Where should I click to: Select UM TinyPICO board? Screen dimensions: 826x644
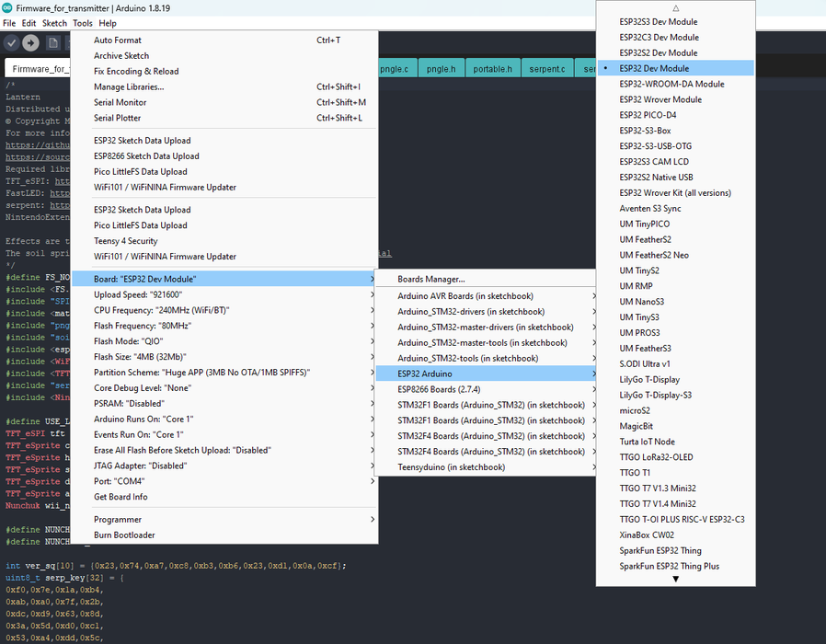click(675, 224)
